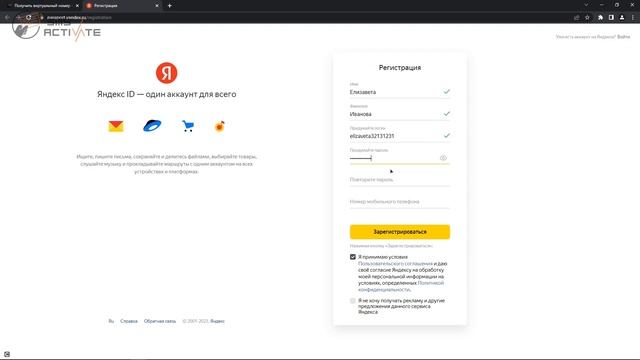Open the Справка footer link

[129, 321]
